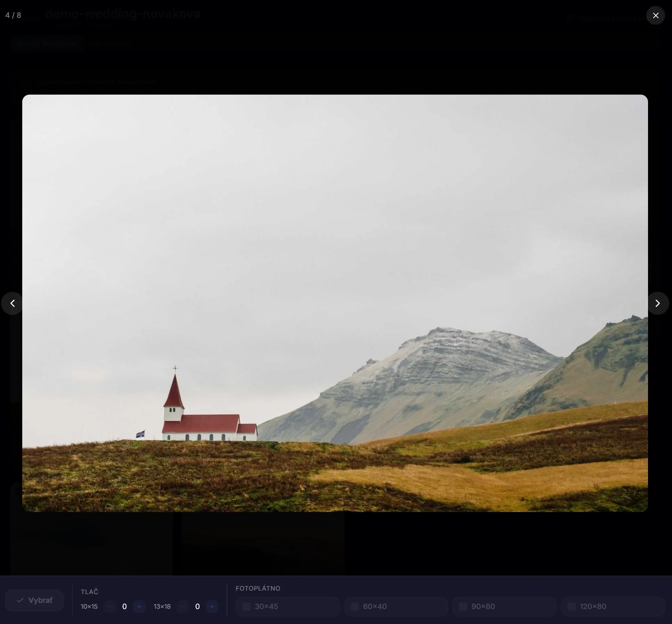Check the 120×80 canvas option
This screenshot has height=624, width=672.
click(572, 607)
